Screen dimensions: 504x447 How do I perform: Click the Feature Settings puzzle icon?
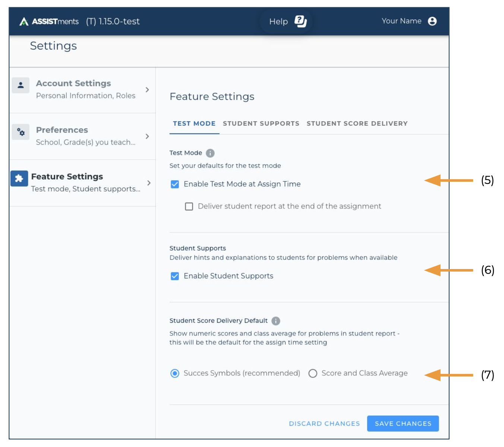[x=19, y=179]
